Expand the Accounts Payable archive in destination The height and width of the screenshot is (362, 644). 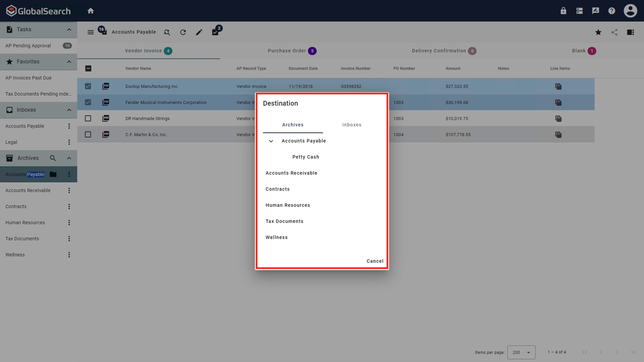[x=271, y=140]
